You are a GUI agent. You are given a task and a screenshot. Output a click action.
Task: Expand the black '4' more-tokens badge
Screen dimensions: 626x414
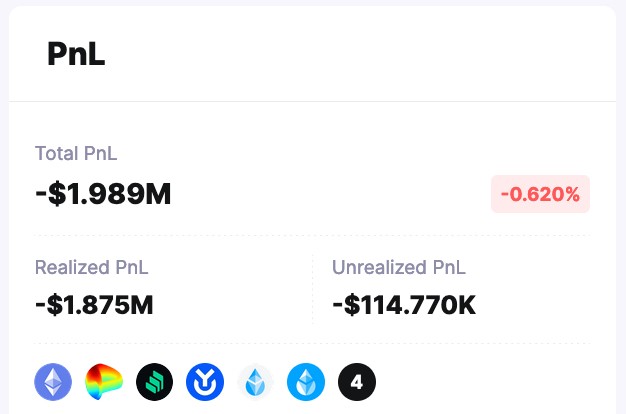tap(357, 380)
